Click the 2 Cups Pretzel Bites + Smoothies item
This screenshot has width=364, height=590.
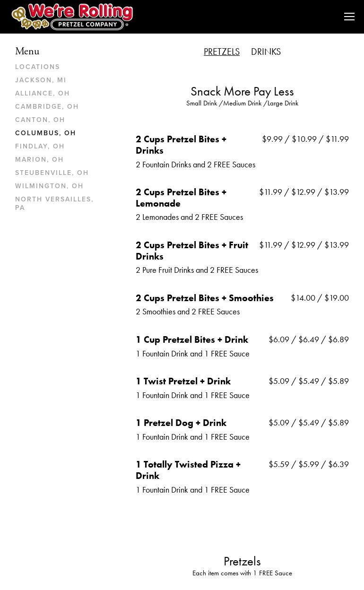click(205, 298)
